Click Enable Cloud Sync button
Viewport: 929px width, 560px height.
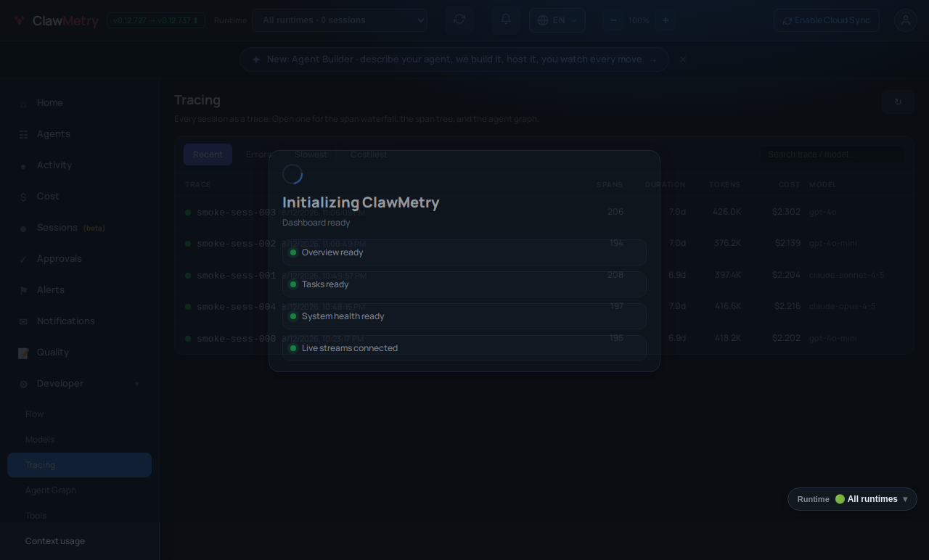click(826, 20)
